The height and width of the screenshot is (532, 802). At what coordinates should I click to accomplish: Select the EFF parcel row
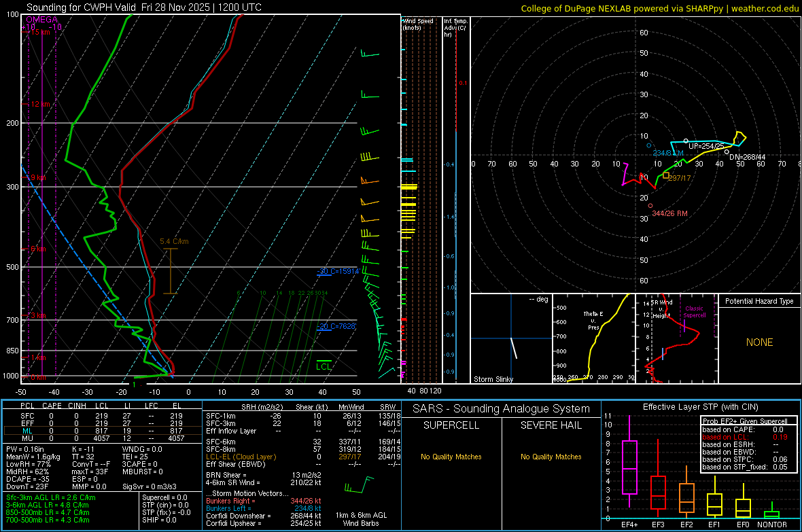click(x=102, y=423)
